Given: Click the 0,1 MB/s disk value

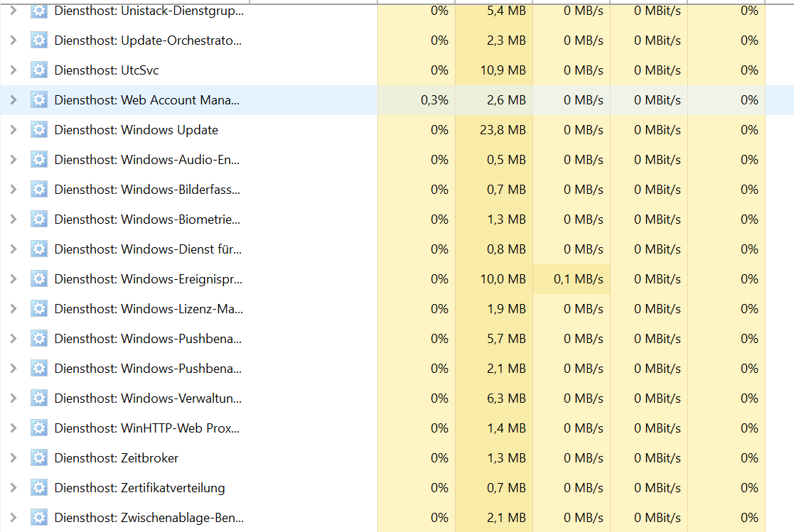Looking at the screenshot, I should click(579, 279).
